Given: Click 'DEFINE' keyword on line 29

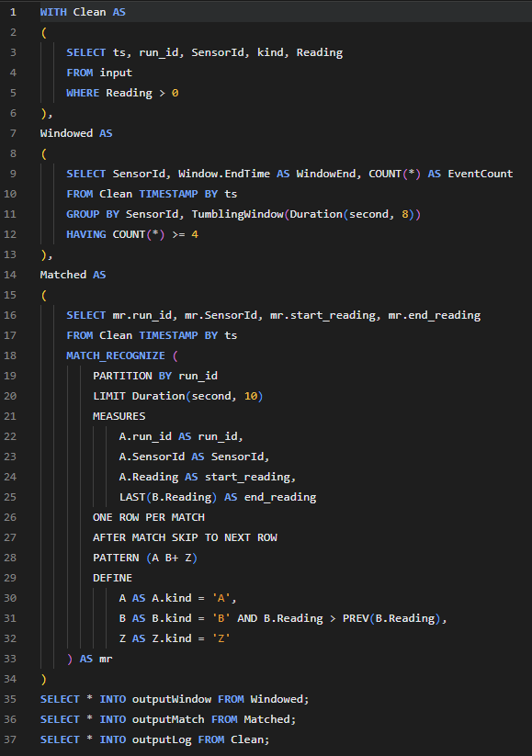Looking at the screenshot, I should 112,578.
